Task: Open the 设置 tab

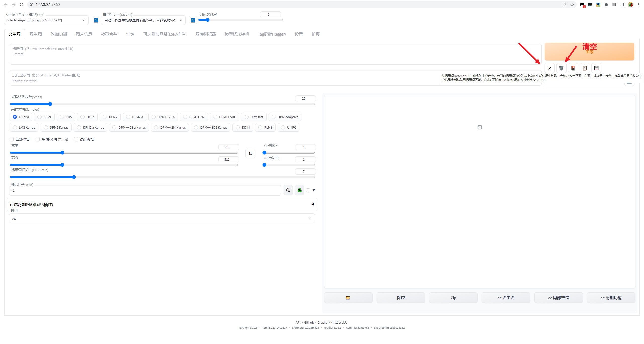Action: 299,34
